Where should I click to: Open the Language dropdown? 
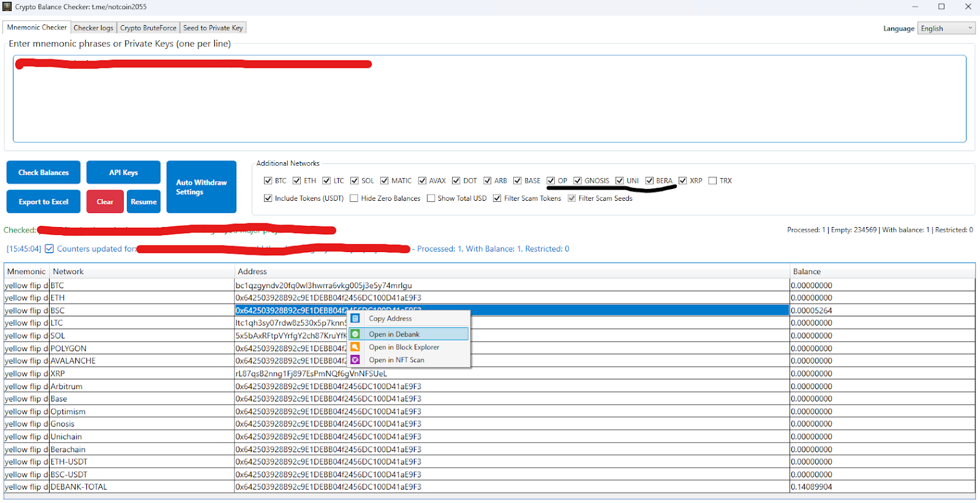click(x=946, y=28)
